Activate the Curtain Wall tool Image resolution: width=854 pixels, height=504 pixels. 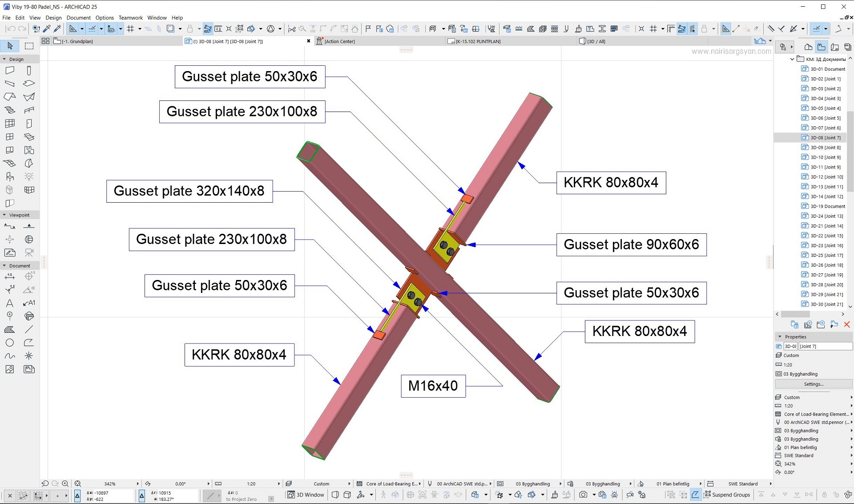click(10, 124)
